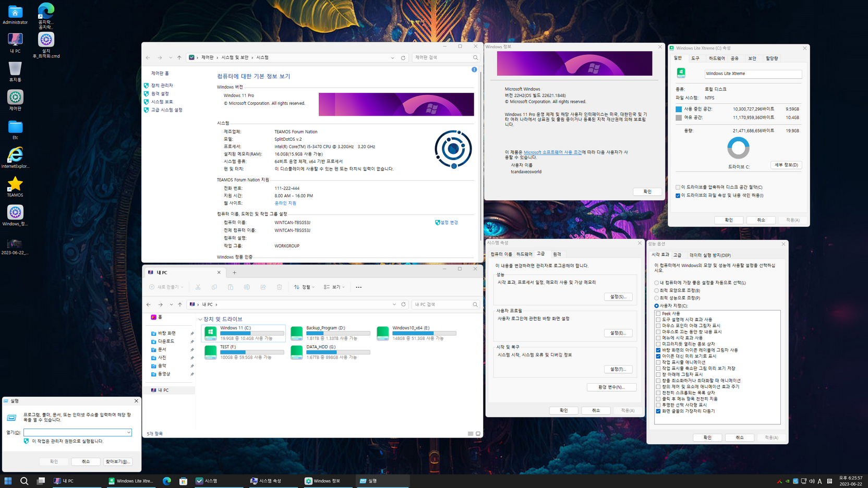Open the 휴지통 recycle bin desktop icon
The width and height of the screenshot is (868, 488).
click(x=15, y=72)
